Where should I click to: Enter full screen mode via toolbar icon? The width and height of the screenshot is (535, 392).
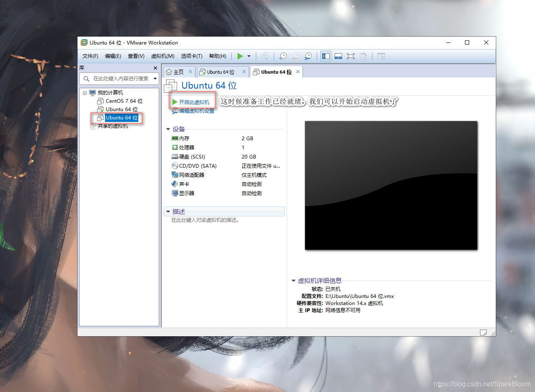tap(351, 56)
